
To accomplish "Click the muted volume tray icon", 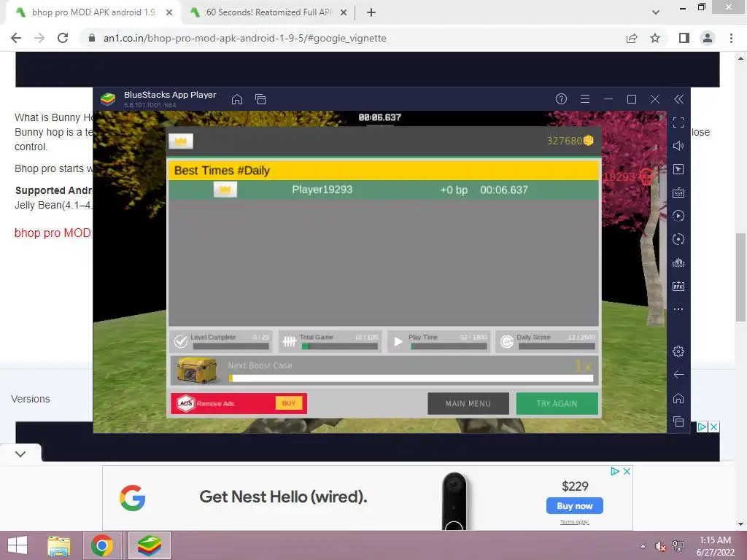I will pos(660,546).
